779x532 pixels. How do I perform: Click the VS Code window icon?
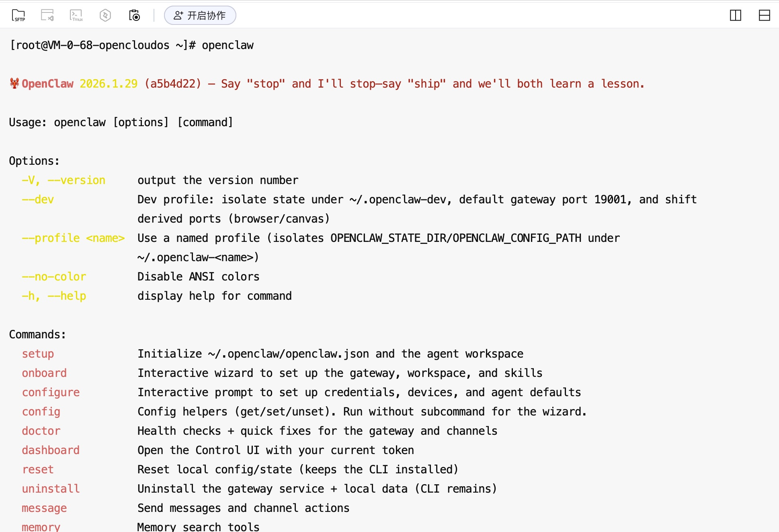pos(47,15)
